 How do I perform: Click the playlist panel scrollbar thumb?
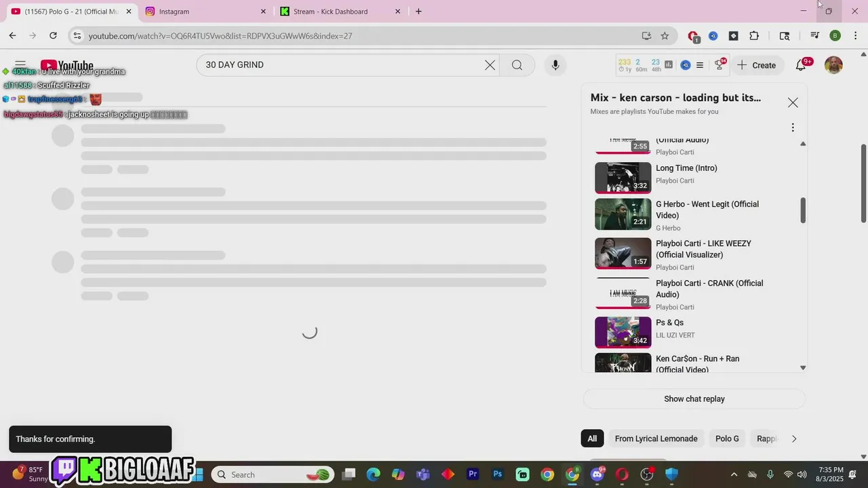[803, 210]
